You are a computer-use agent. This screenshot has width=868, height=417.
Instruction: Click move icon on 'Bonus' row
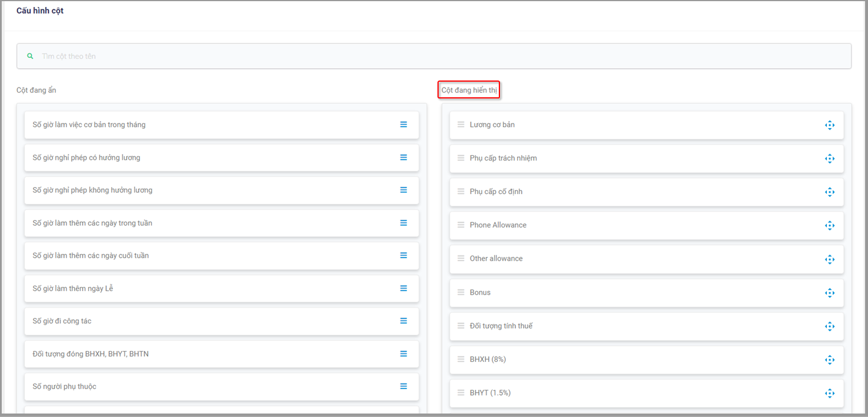tap(830, 292)
